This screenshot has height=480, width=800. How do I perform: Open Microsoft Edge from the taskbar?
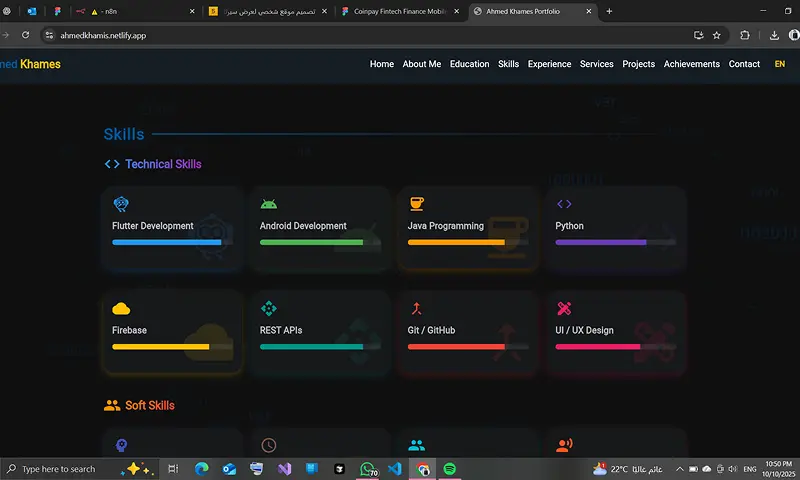202,469
